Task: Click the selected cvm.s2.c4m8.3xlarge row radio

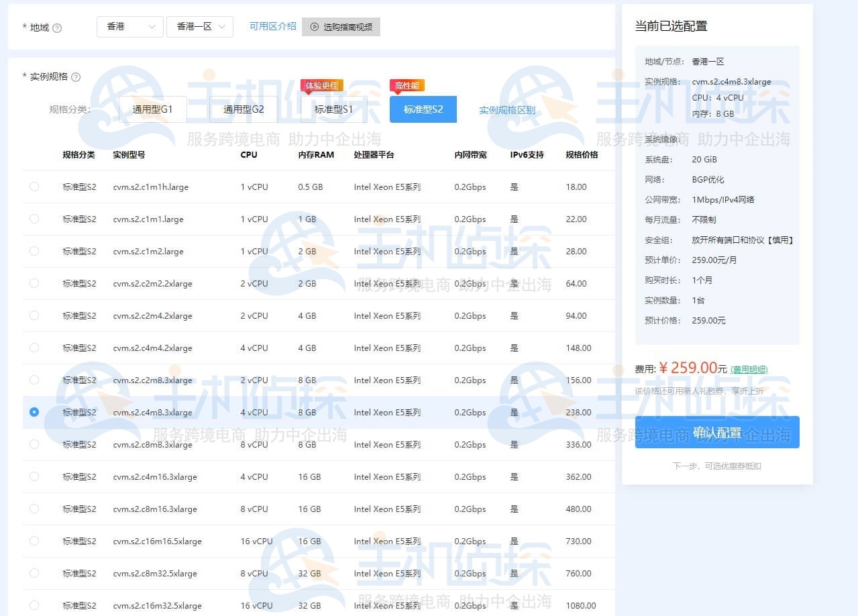Action: point(34,412)
